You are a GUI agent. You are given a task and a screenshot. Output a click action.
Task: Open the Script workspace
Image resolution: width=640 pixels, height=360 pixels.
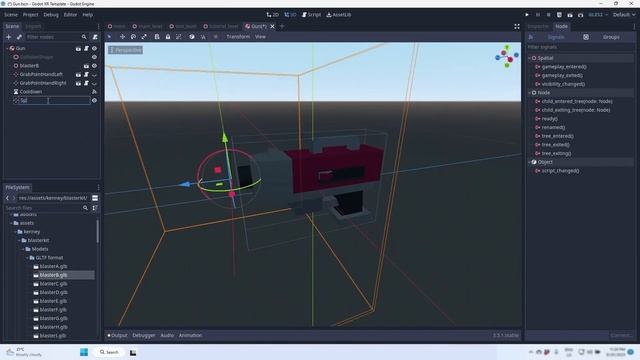311,15
